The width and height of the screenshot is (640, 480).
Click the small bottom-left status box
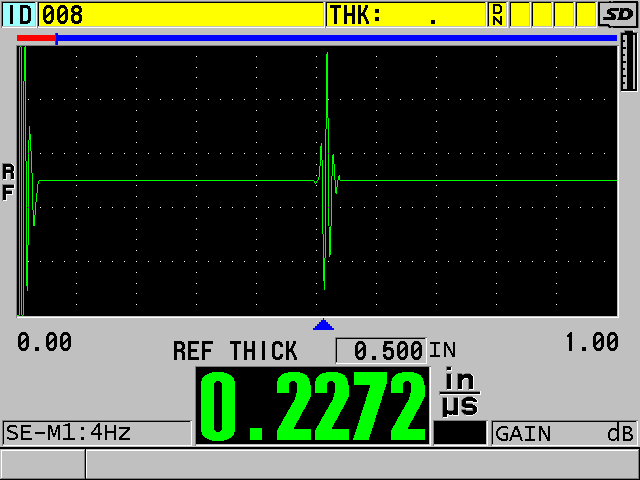pyautogui.click(x=42, y=464)
